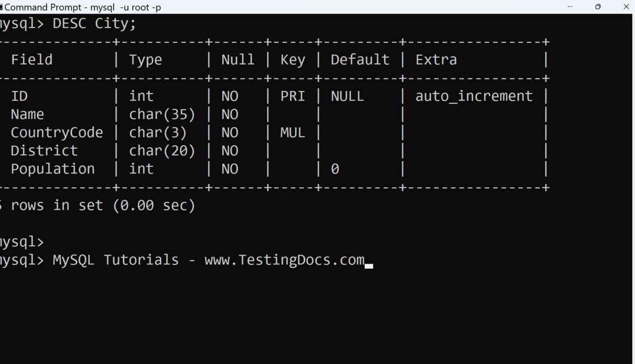Click the 'Key' column header
This screenshot has width=635, height=364.
[292, 60]
